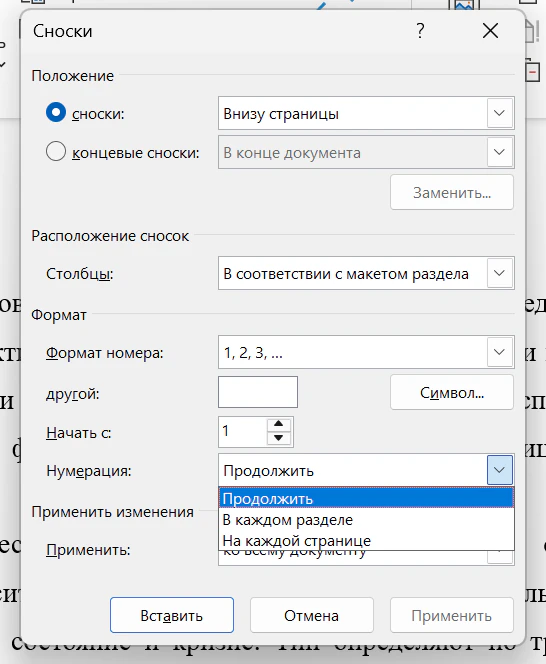
Task: Click the Вставить button
Action: (172, 615)
